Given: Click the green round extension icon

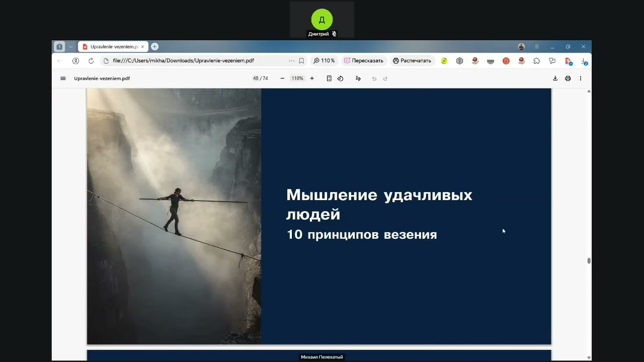Looking at the screenshot, I should point(444,61).
